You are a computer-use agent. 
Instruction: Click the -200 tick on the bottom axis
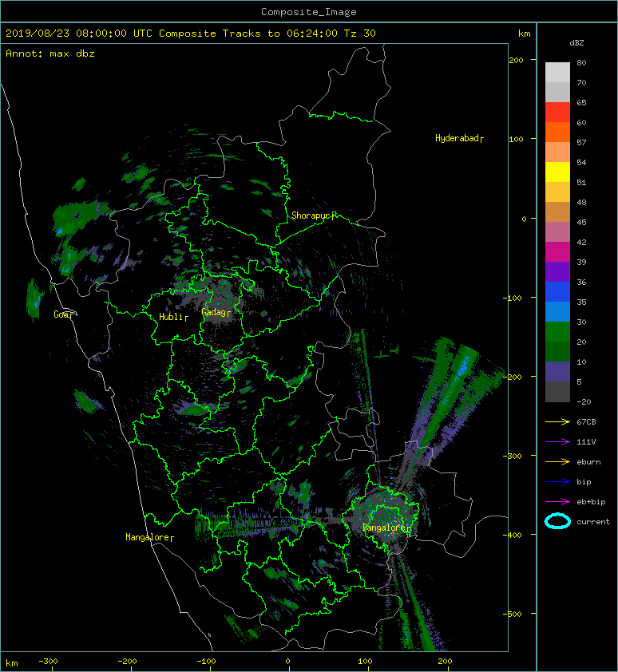[128, 662]
